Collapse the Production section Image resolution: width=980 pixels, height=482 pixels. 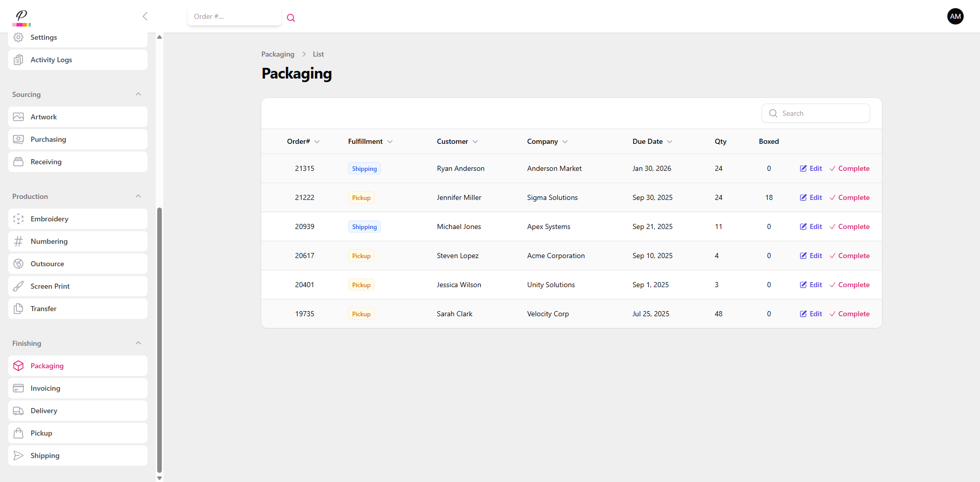(x=138, y=196)
